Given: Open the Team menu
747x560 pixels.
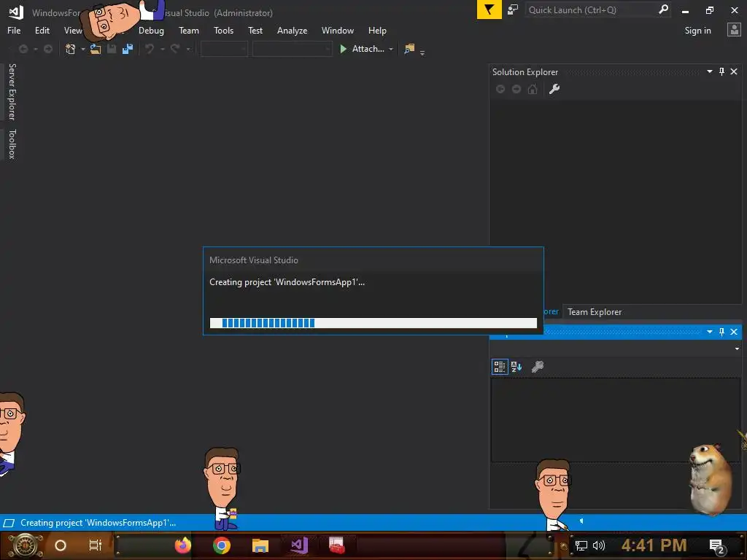Looking at the screenshot, I should 189,31.
